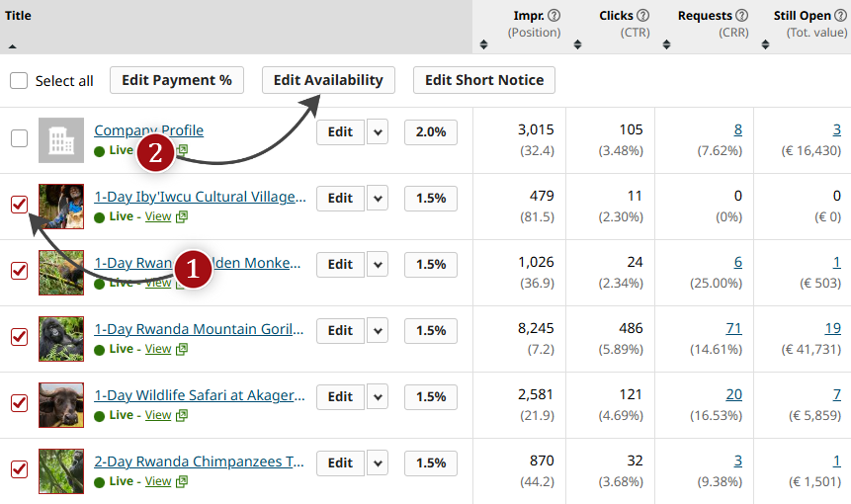
Task: Expand Edit dropdown arrow for 2-Day Chimpanzees tour
Action: [378, 462]
